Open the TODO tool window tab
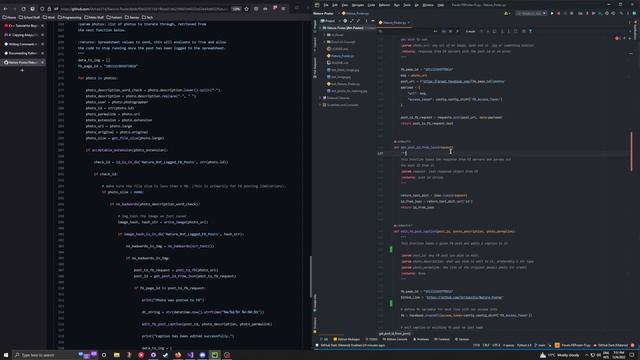The width and height of the screenshot is (640, 360). [371, 340]
